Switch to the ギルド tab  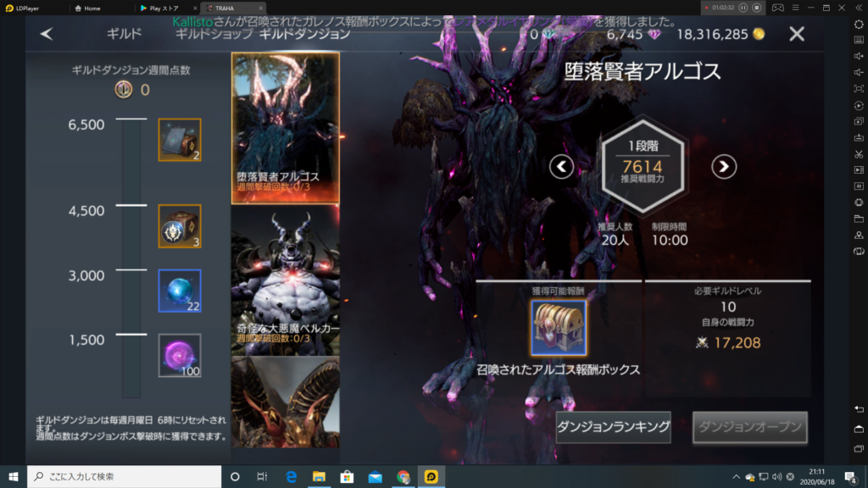click(x=124, y=35)
